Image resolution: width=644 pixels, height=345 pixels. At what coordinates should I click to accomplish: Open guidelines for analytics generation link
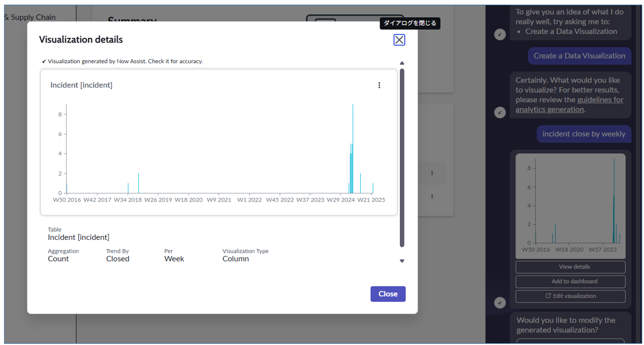[569, 104]
